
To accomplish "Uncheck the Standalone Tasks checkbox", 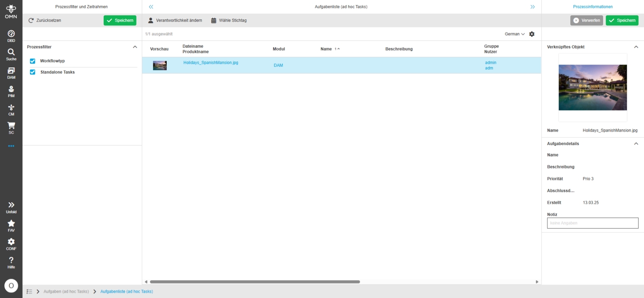I will (32, 72).
